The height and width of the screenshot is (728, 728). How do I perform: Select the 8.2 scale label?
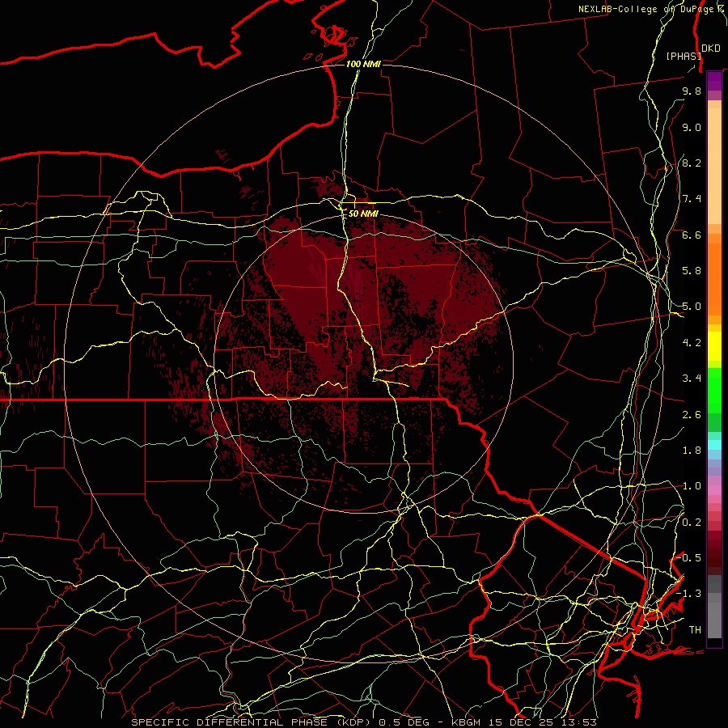click(692, 163)
